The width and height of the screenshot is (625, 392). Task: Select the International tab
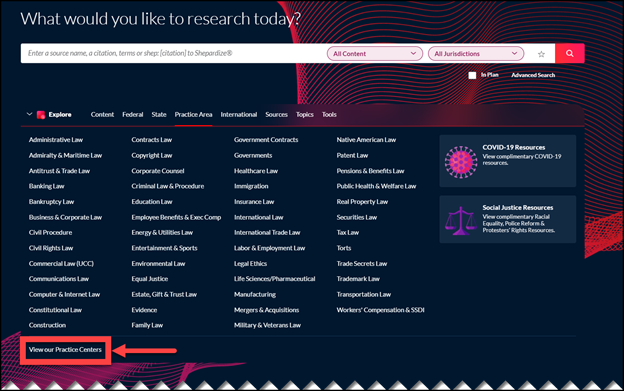(x=239, y=114)
